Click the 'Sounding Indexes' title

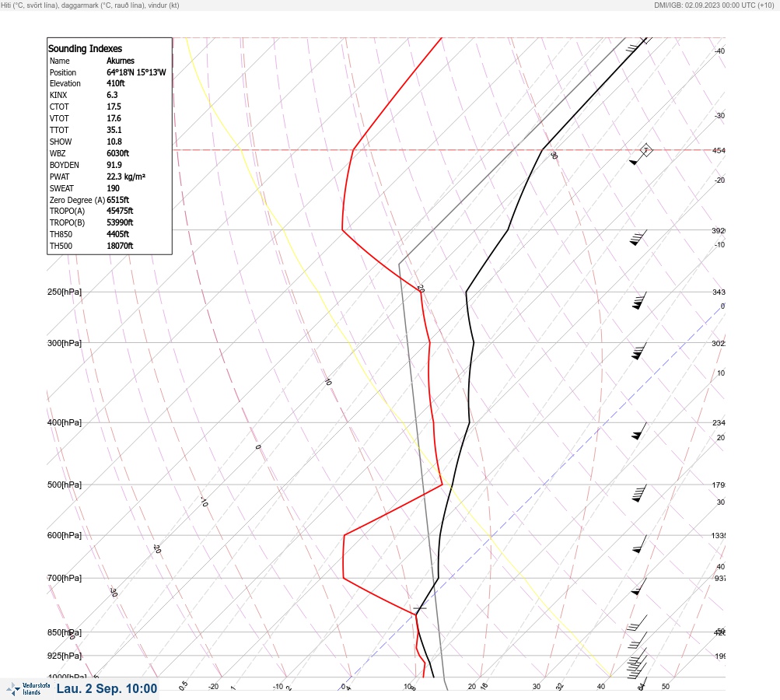(85, 49)
